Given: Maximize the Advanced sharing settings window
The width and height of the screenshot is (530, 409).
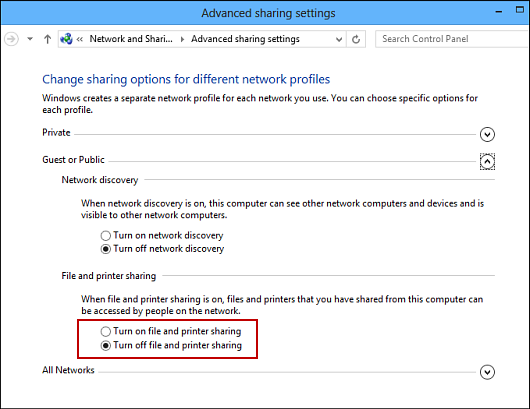Looking at the screenshot, I should coord(520,10).
